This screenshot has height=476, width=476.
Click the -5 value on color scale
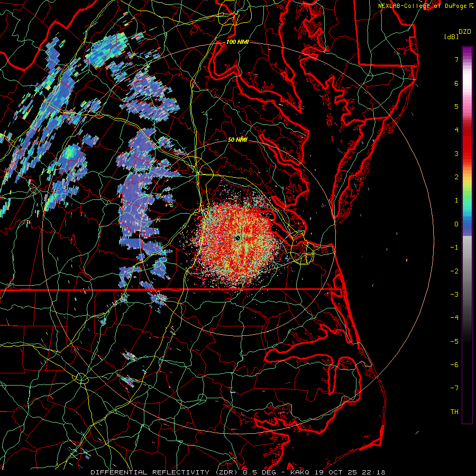[454, 342]
